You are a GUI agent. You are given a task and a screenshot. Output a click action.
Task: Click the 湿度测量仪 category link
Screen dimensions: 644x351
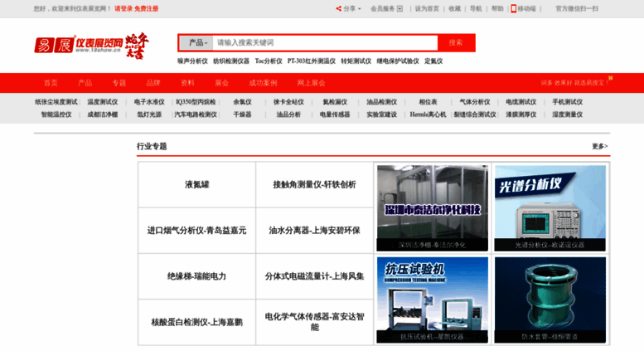[567, 115]
